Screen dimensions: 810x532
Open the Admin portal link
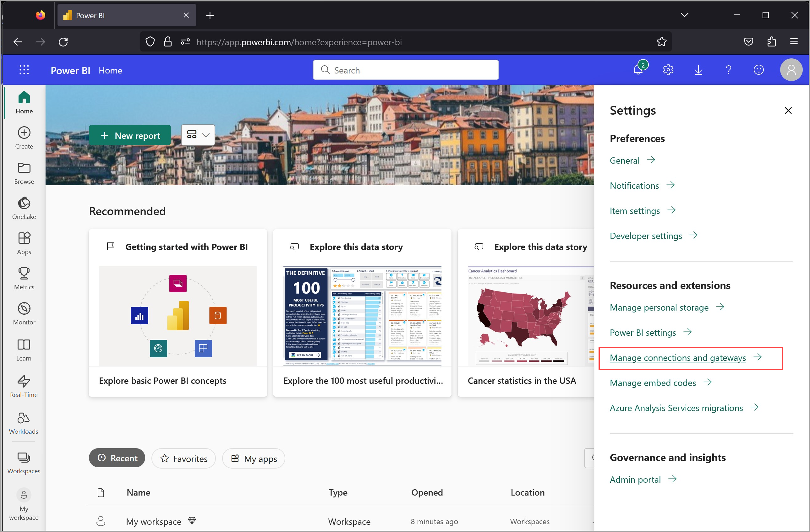point(643,480)
